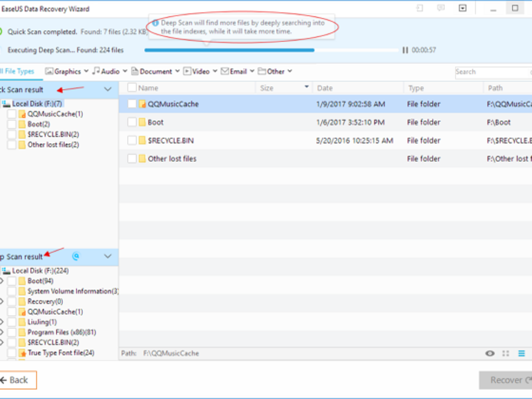Viewport: 532px width, 399px height.
Task: Click the status bar Path: F:\QQMusicCache text
Action: pos(160,353)
